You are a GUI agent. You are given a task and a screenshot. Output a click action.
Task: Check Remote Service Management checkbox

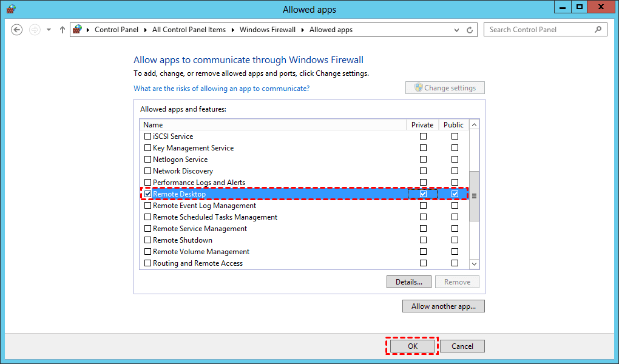[x=147, y=228]
